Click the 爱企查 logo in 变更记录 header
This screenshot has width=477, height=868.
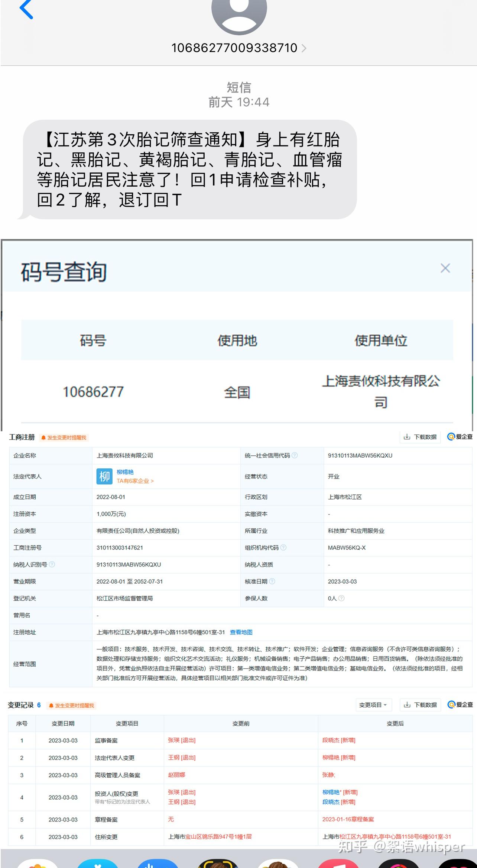460,704
